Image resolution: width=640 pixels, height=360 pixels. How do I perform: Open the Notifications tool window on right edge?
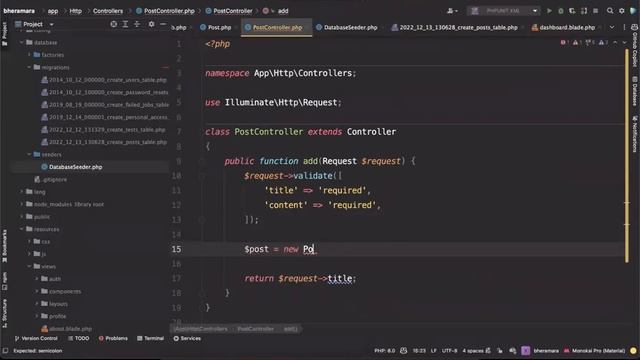tap(634, 135)
